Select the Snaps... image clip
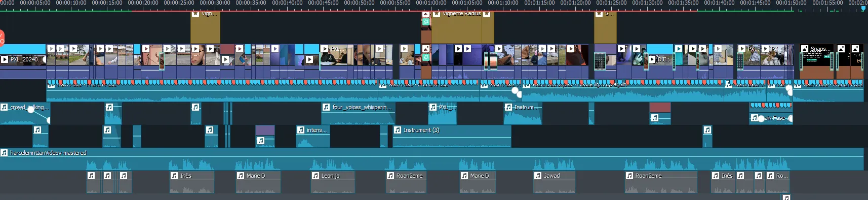 click(816, 61)
